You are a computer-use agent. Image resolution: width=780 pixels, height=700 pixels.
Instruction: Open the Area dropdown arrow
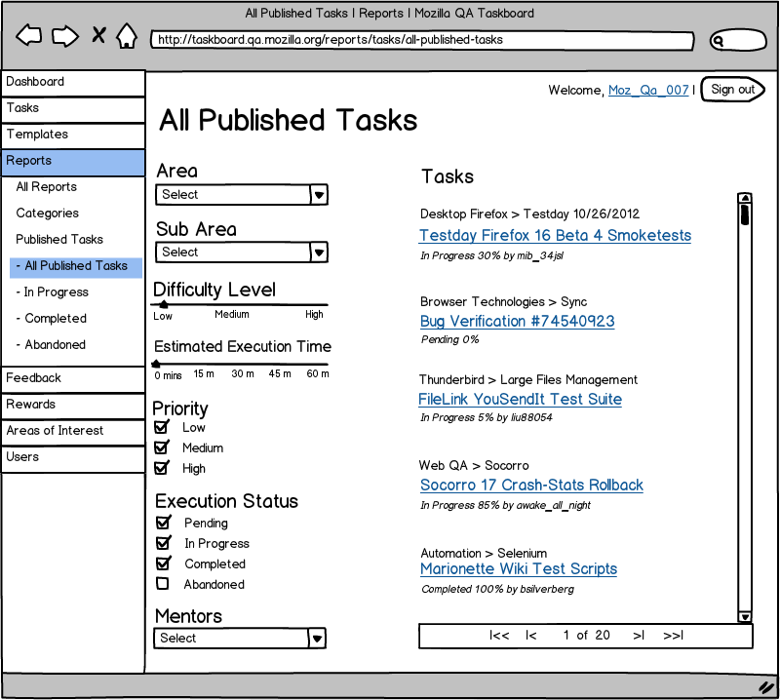(319, 195)
